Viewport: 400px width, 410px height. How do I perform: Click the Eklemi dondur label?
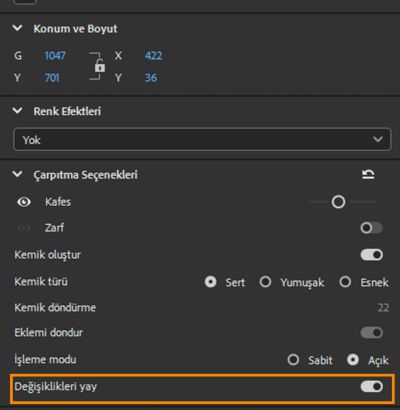[x=48, y=333]
